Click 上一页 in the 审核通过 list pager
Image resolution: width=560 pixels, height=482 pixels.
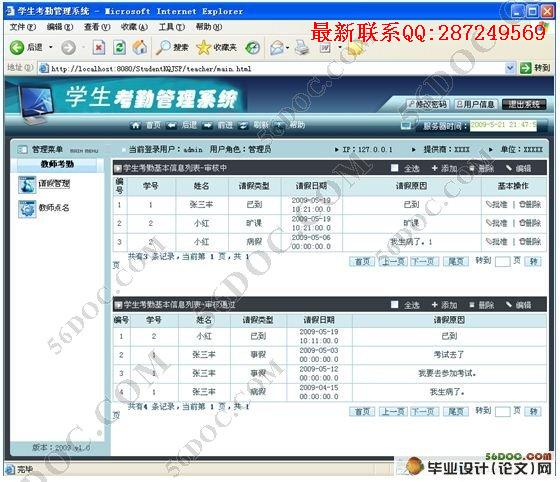[x=393, y=412]
